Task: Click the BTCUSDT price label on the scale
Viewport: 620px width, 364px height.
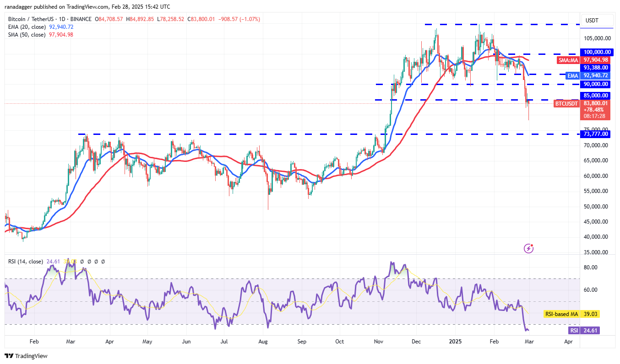Action: (x=566, y=104)
